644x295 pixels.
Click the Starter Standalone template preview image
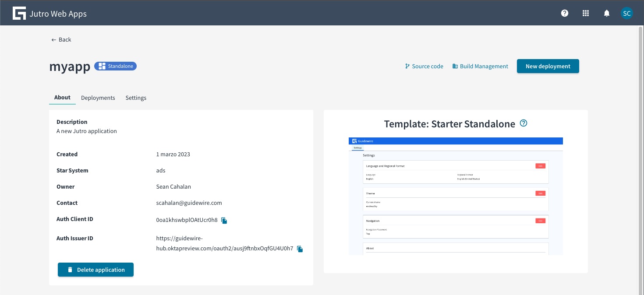[456, 196]
